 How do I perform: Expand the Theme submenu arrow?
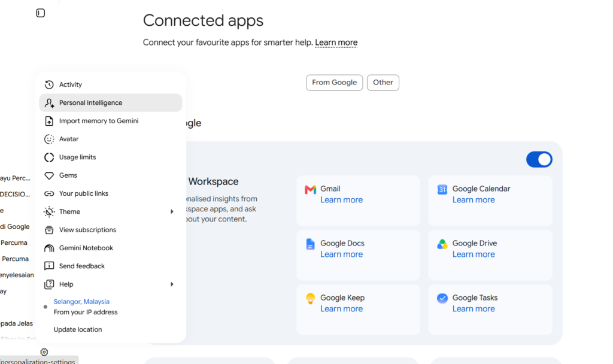[x=172, y=211]
